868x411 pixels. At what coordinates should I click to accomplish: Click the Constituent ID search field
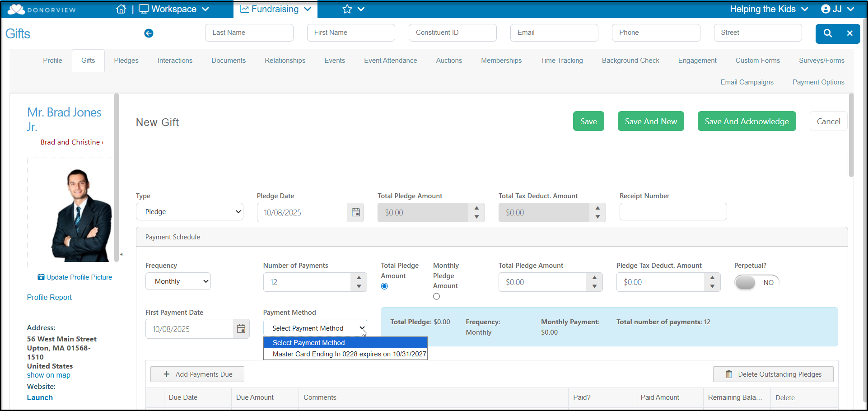pyautogui.click(x=453, y=33)
